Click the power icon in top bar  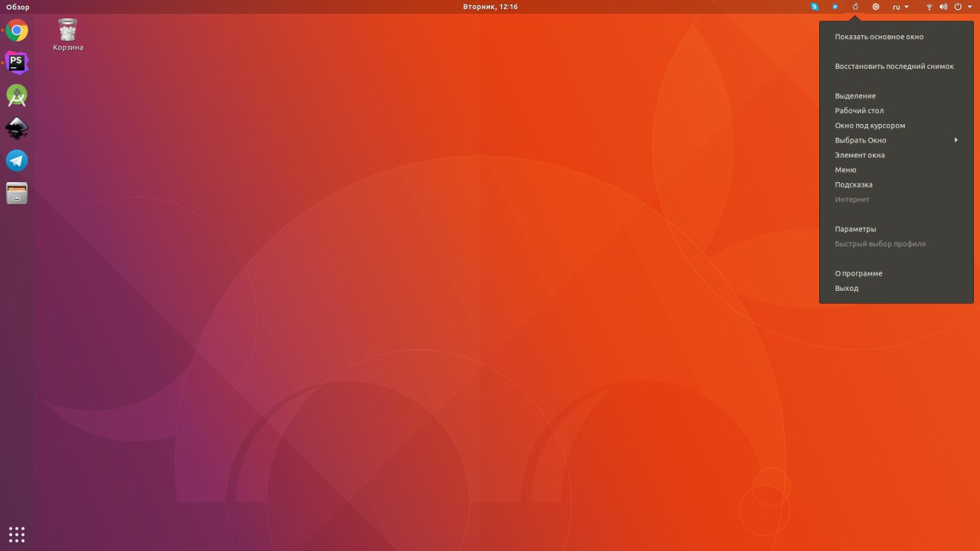(958, 7)
